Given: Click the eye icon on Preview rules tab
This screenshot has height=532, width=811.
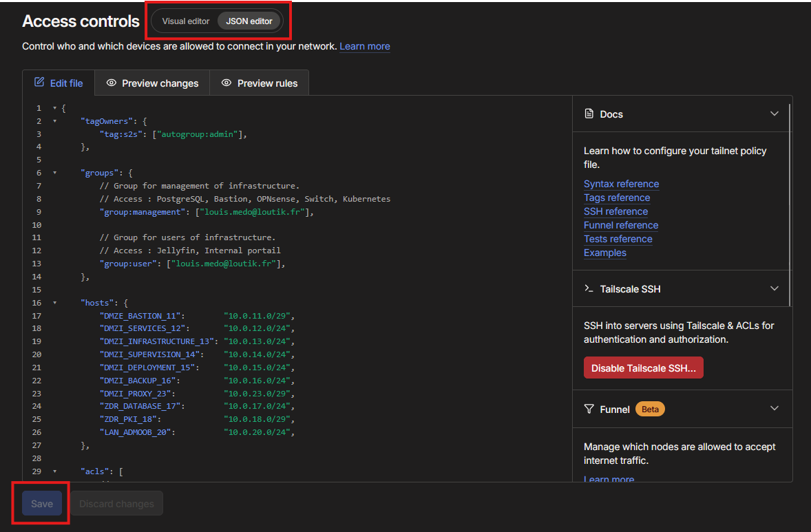Looking at the screenshot, I should point(226,83).
